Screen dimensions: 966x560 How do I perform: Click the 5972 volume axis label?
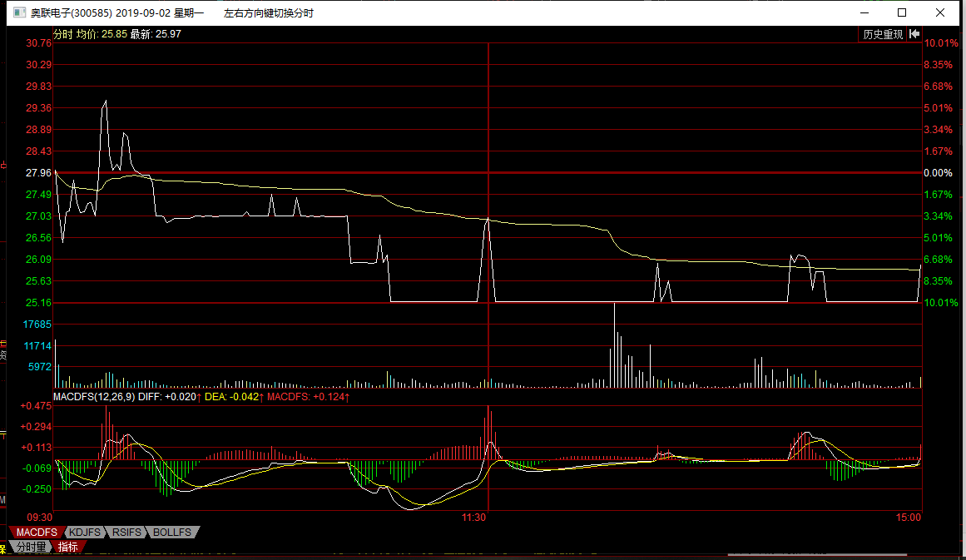pyautogui.click(x=40, y=367)
